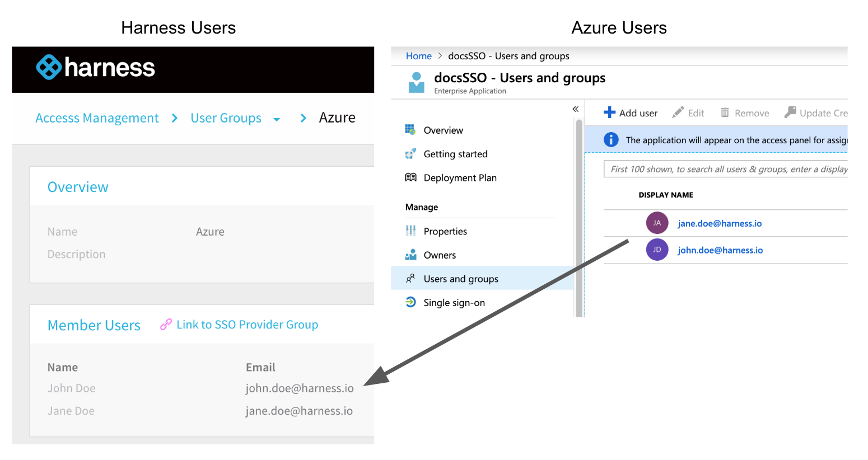Click the Azure value next to Name
Screen dimensions: 868x460
(x=210, y=232)
